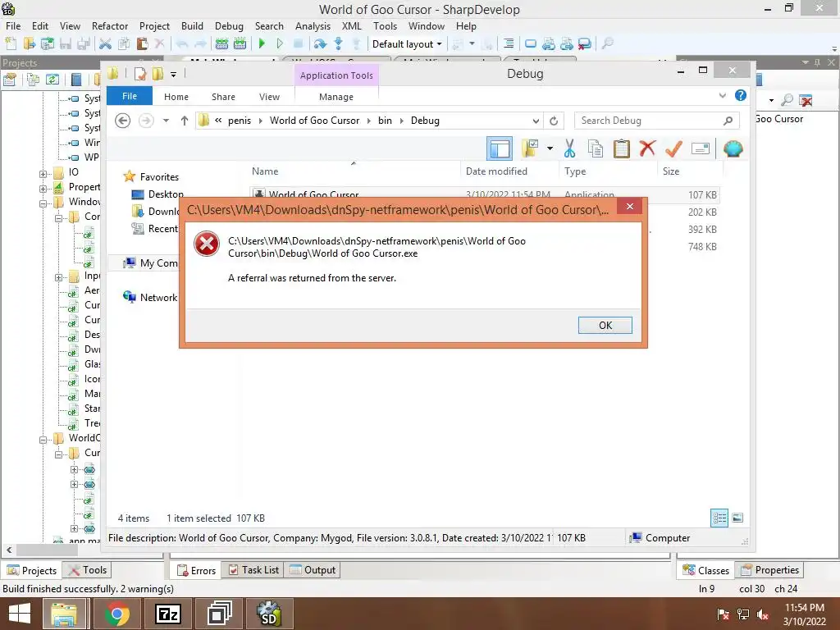The height and width of the screenshot is (630, 840).
Task: Click the Paste icon in SharpDevelop toolbar
Action: 142,43
